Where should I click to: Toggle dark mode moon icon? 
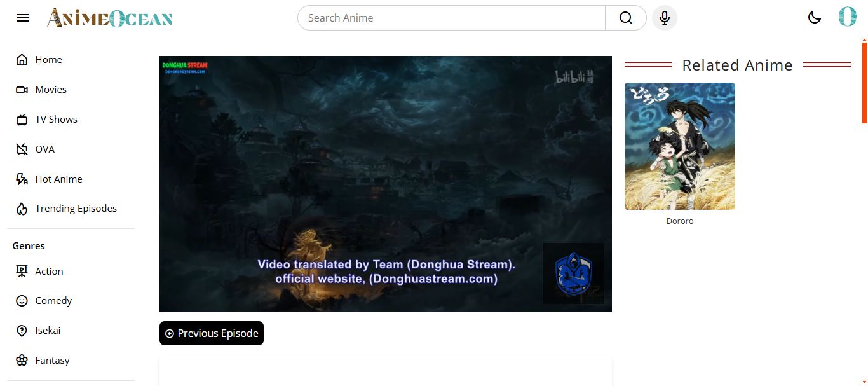coord(815,18)
